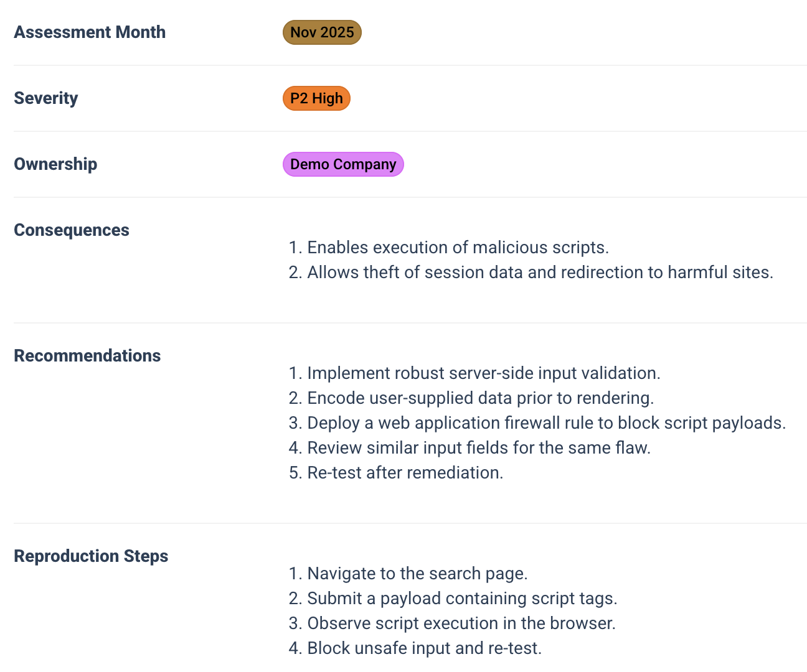The width and height of the screenshot is (807, 672).
Task: Open the Demo Company ownership tag
Action: (x=343, y=164)
